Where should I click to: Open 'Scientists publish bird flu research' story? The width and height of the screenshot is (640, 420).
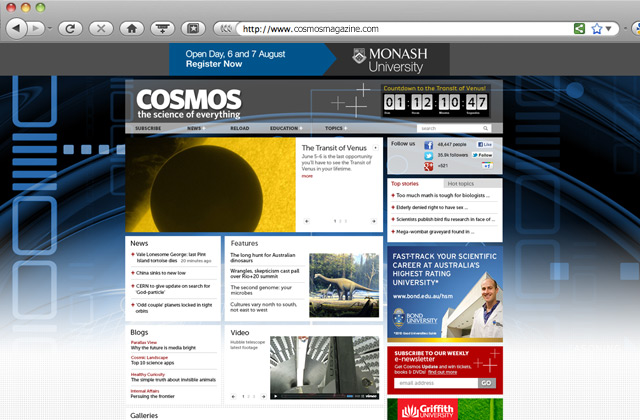pyautogui.click(x=445, y=219)
